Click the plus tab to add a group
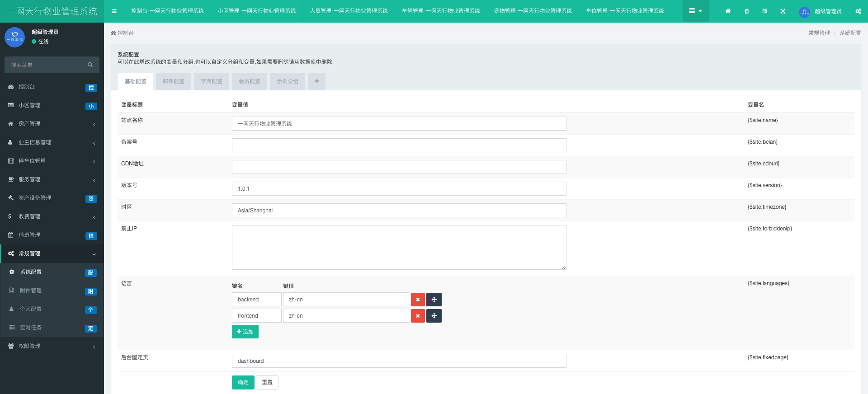Viewport: 868px width, 394px height. (x=316, y=82)
